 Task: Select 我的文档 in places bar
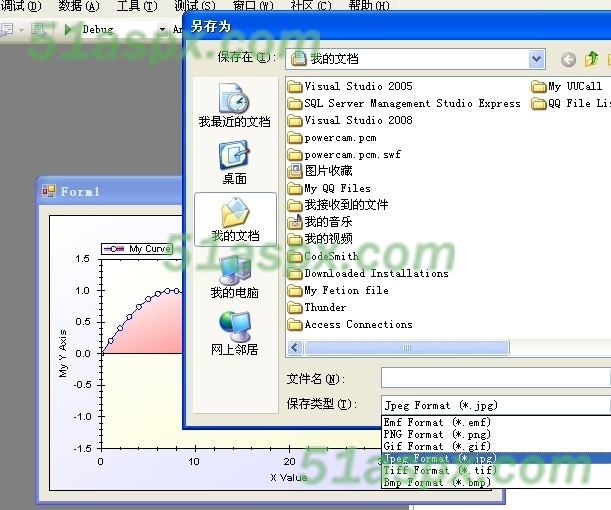coord(235,219)
